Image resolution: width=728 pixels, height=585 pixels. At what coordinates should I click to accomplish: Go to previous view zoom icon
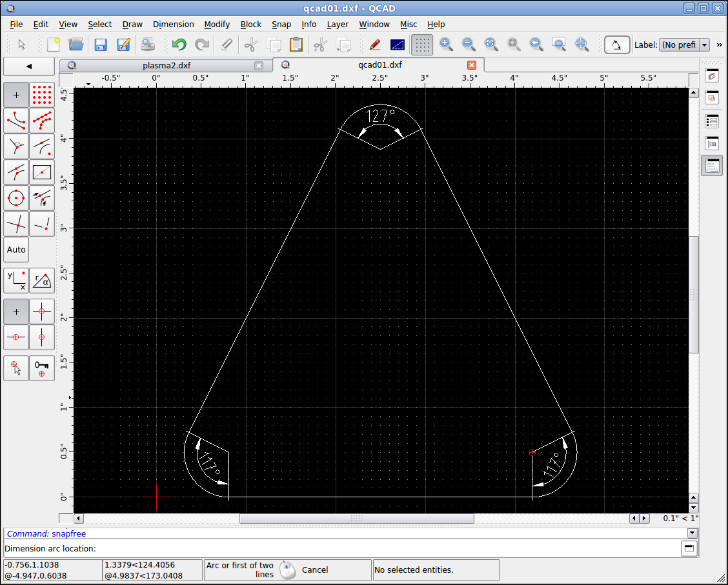(536, 45)
